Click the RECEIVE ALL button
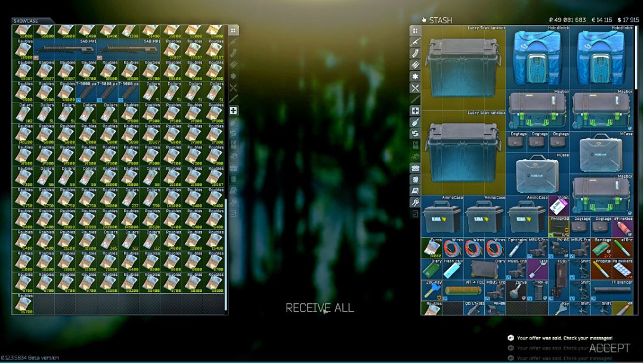 pos(320,308)
